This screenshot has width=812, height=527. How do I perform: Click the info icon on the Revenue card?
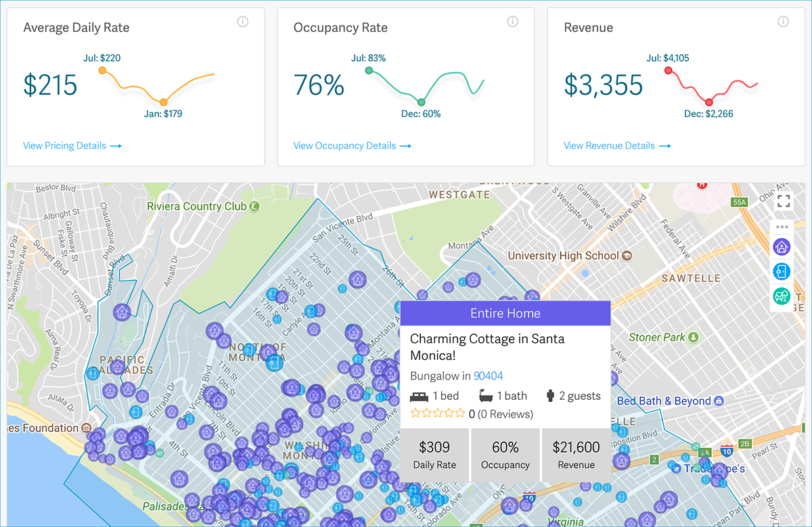pyautogui.click(x=784, y=21)
